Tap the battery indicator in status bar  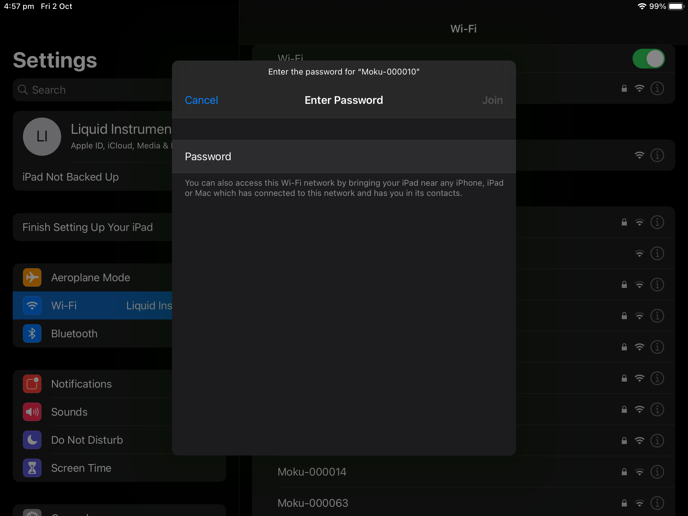(x=676, y=6)
